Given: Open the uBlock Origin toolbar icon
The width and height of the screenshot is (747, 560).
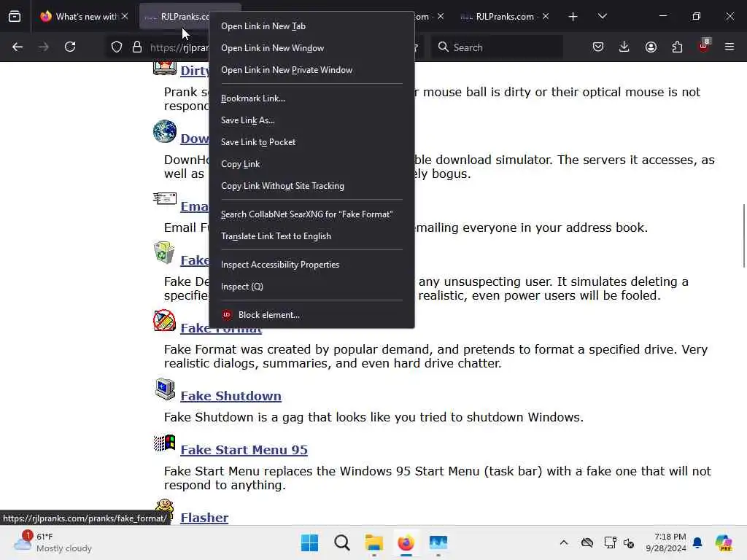Looking at the screenshot, I should tap(704, 46).
